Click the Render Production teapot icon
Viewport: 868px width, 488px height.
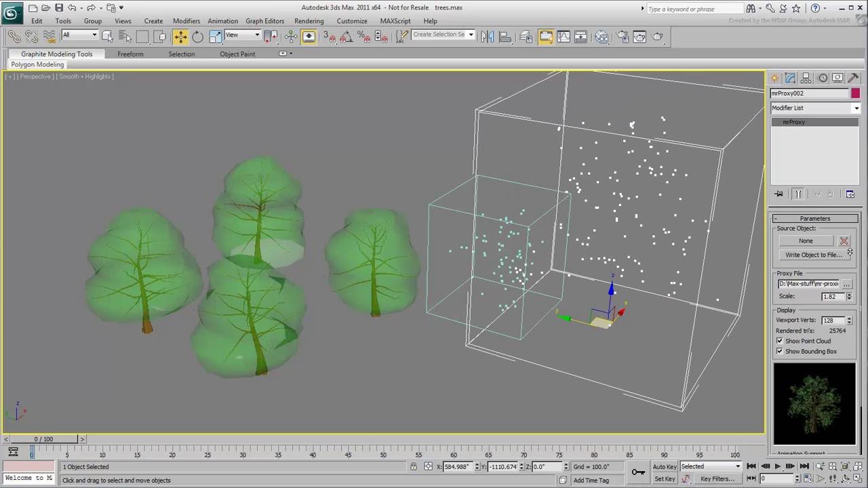click(x=658, y=37)
